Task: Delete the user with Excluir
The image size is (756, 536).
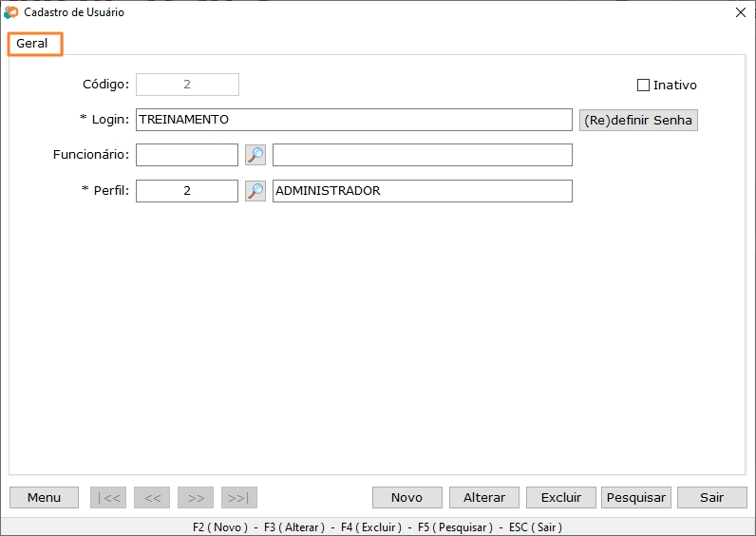Action: [x=560, y=498]
